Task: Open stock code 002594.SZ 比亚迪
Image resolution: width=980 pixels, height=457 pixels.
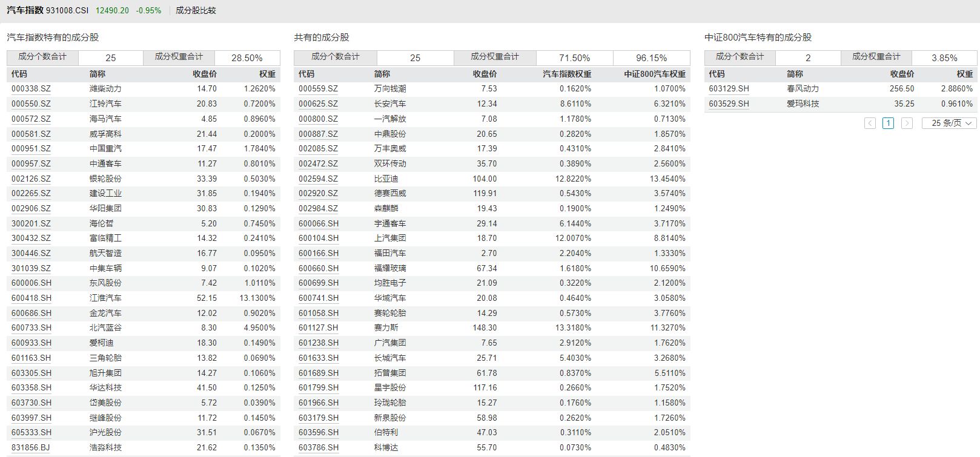Action: [318, 179]
